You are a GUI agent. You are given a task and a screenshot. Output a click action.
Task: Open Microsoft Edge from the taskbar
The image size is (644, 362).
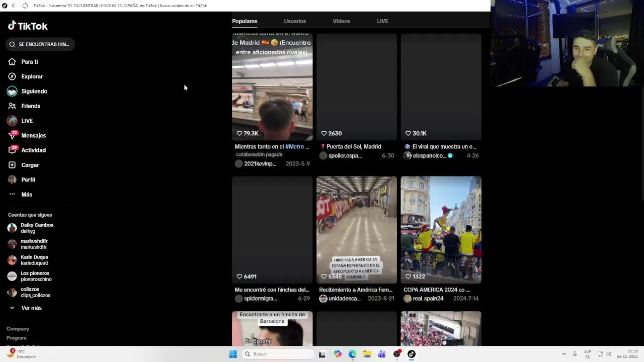pyautogui.click(x=352, y=354)
